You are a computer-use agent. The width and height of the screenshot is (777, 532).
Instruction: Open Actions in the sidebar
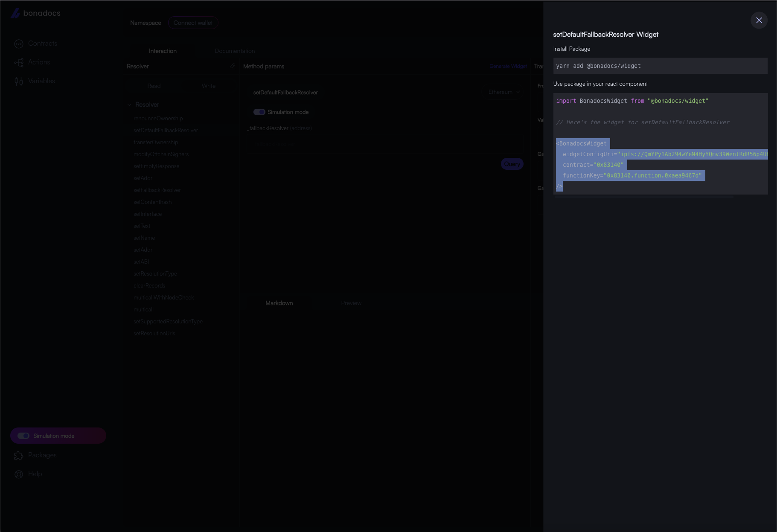coord(32,62)
